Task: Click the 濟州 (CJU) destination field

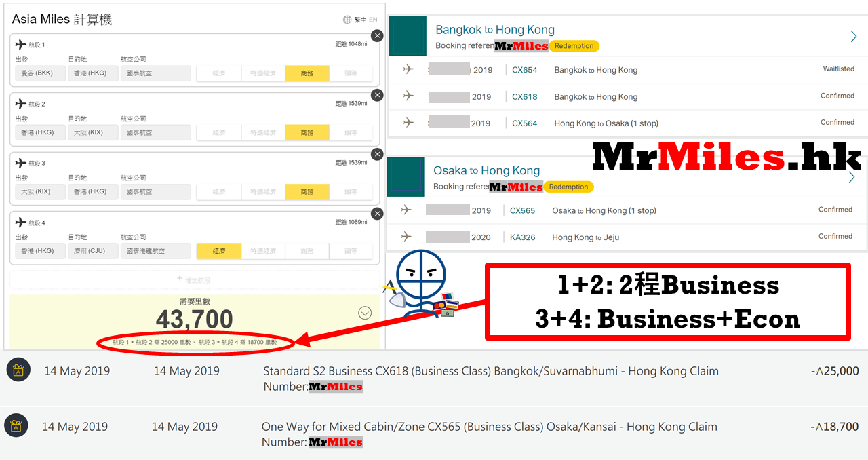Action: (x=93, y=251)
